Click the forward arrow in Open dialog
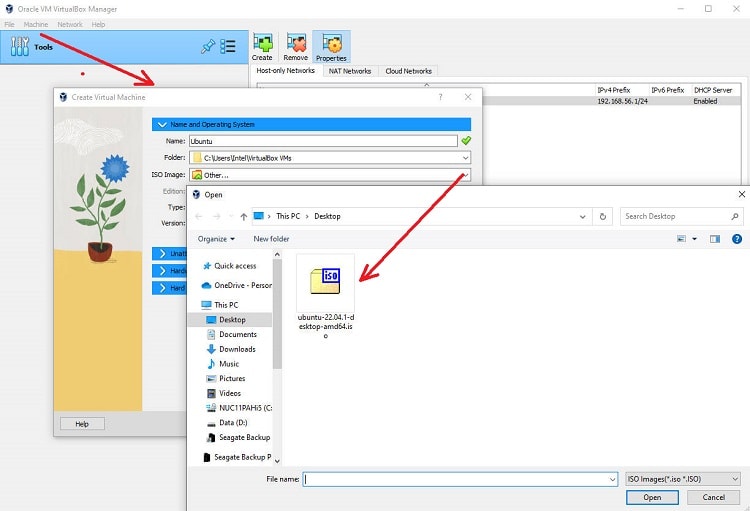The image size is (750, 511). coord(216,217)
